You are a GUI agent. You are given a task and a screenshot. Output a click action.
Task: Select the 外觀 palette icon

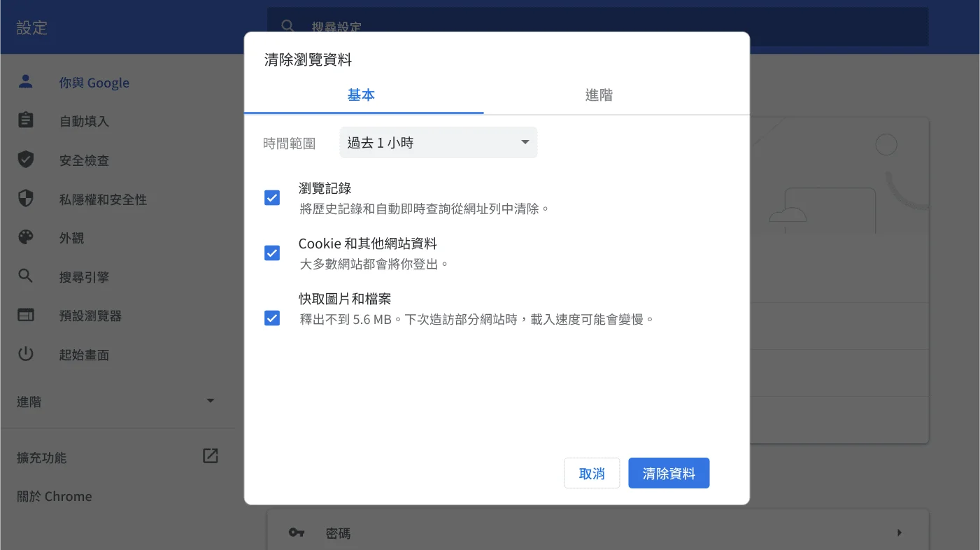[x=25, y=237]
